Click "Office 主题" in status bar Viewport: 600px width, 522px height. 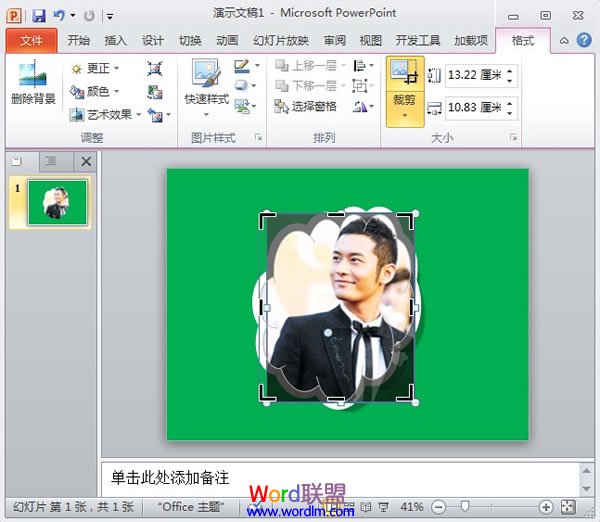(190, 507)
